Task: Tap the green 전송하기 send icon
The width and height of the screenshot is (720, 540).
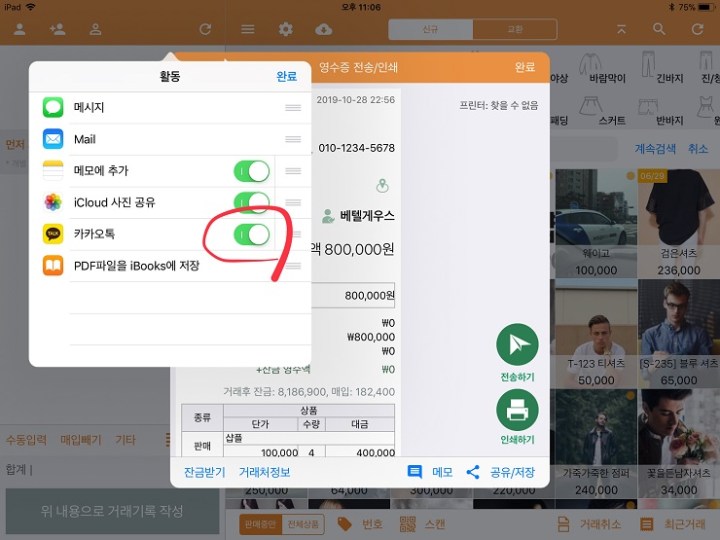Action: coord(517,345)
